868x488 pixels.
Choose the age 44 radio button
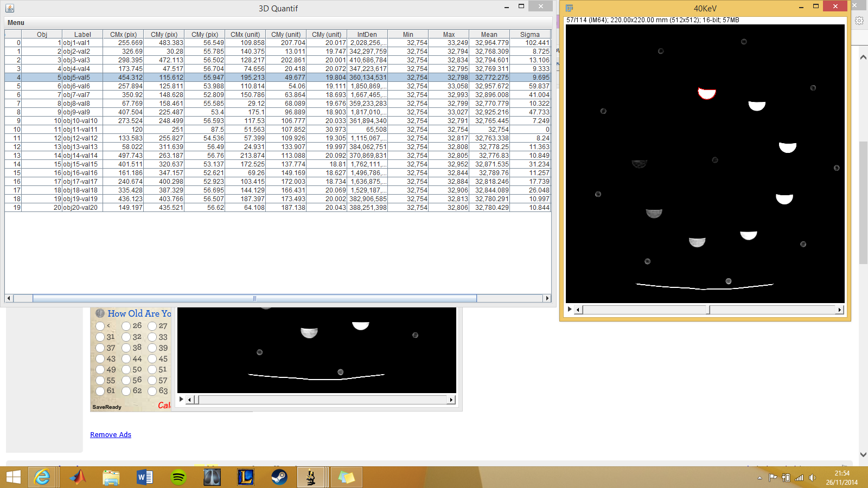126,359
